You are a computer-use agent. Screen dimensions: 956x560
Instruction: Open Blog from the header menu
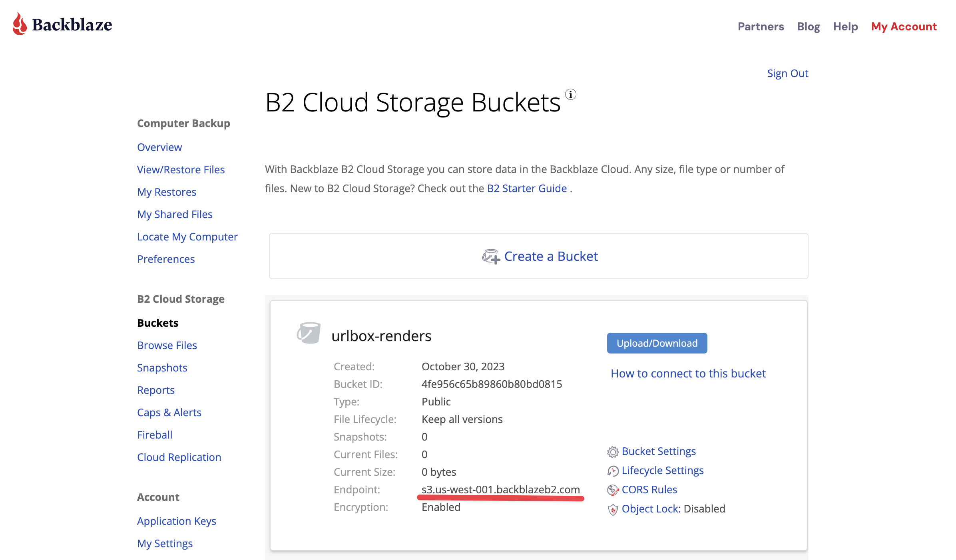tap(808, 26)
